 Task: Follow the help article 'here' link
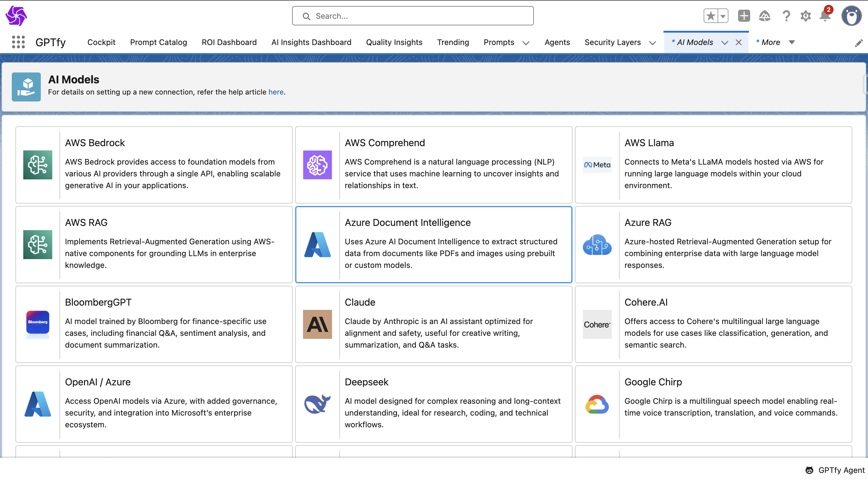[x=276, y=92]
